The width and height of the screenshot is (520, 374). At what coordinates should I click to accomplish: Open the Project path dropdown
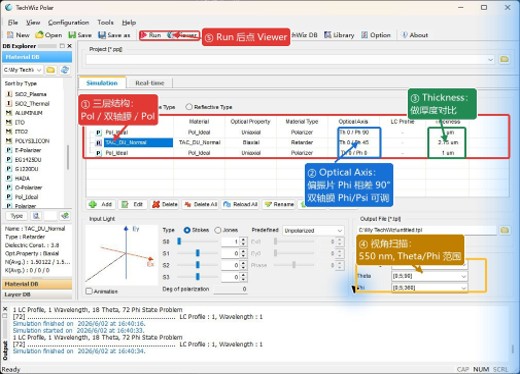click(x=490, y=60)
